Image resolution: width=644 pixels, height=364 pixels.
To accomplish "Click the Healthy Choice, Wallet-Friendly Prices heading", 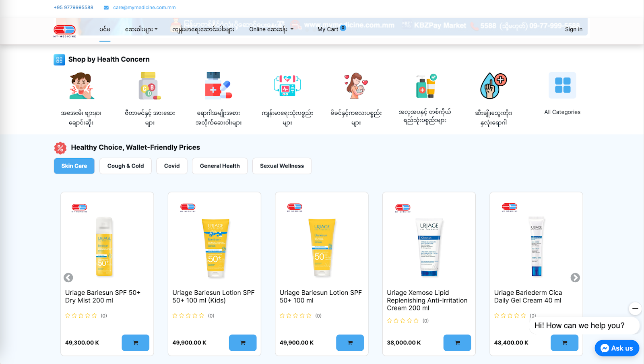I will point(136,148).
